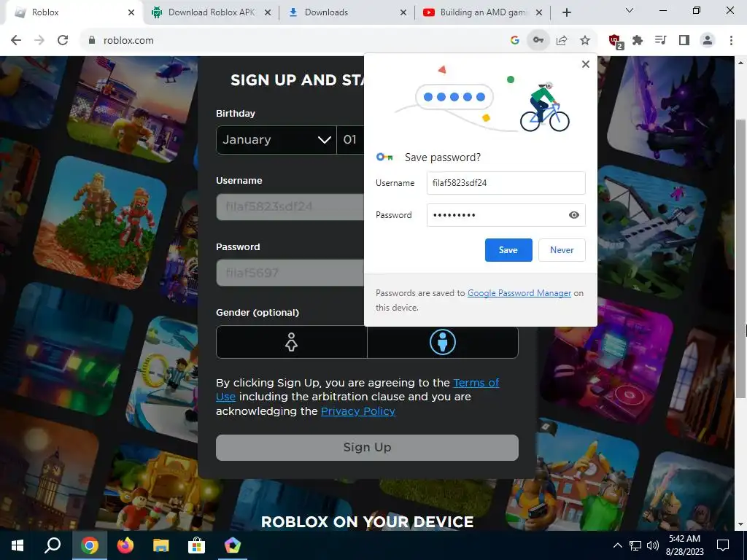Click the page vertical scrollbar

(x=740, y=257)
